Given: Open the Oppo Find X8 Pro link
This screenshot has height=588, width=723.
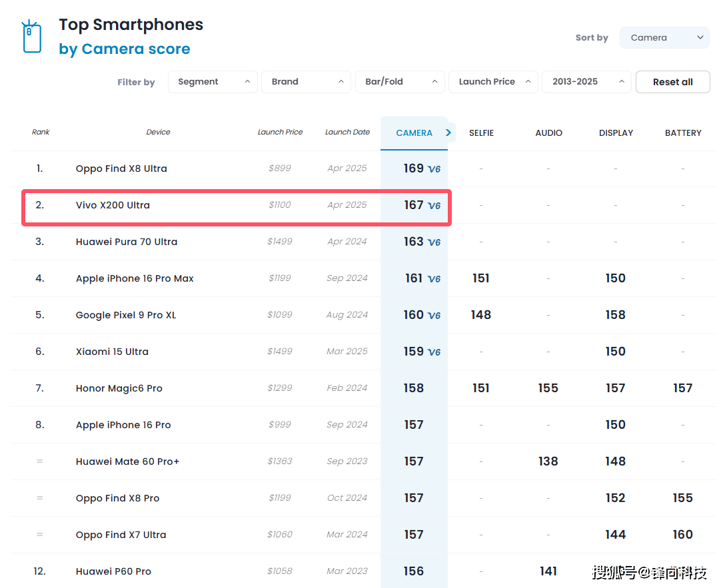Looking at the screenshot, I should pos(117,498).
